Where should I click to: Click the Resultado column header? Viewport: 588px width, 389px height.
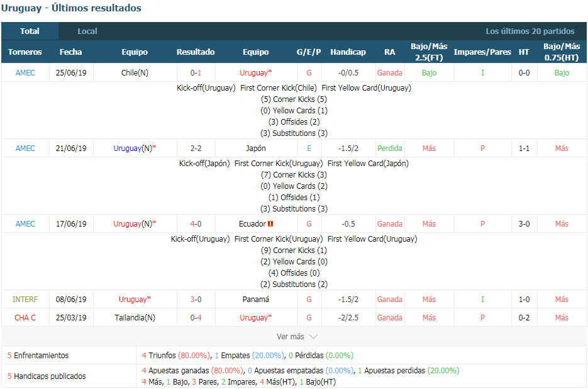tap(196, 52)
